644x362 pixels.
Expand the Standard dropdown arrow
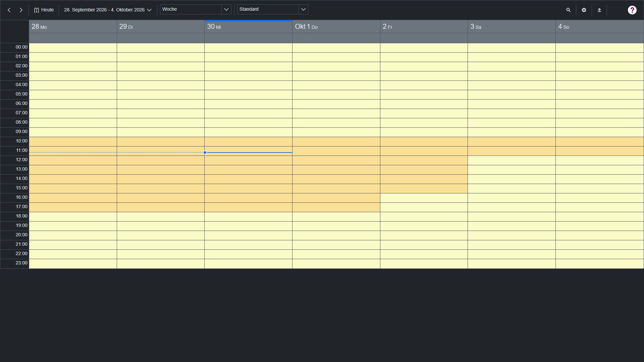coord(304,9)
